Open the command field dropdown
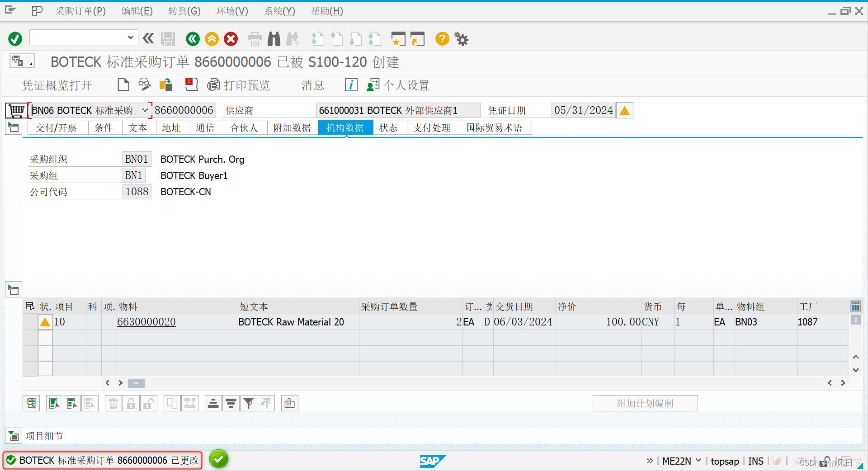Viewport: 868px width, 471px height. coord(130,38)
